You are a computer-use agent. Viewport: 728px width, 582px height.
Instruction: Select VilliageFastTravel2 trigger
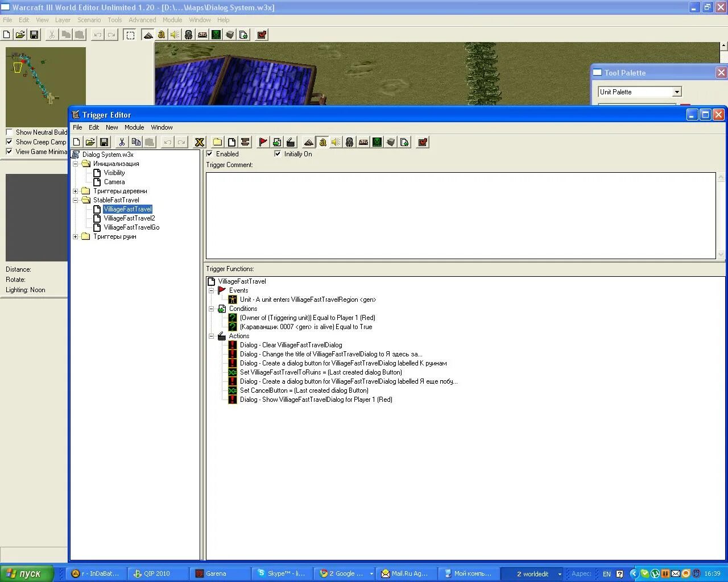(x=129, y=218)
